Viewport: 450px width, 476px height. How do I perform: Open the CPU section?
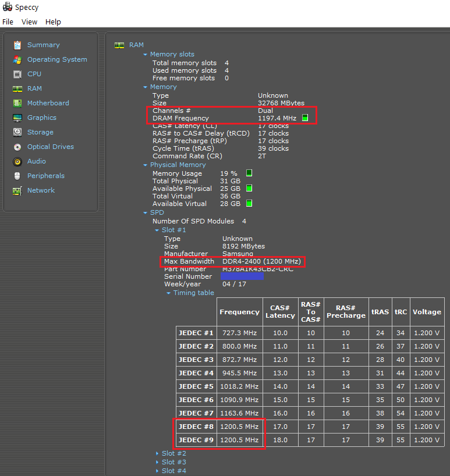point(34,74)
